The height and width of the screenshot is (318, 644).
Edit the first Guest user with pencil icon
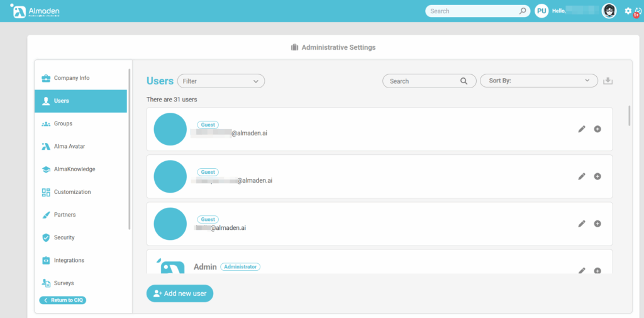[582, 129]
